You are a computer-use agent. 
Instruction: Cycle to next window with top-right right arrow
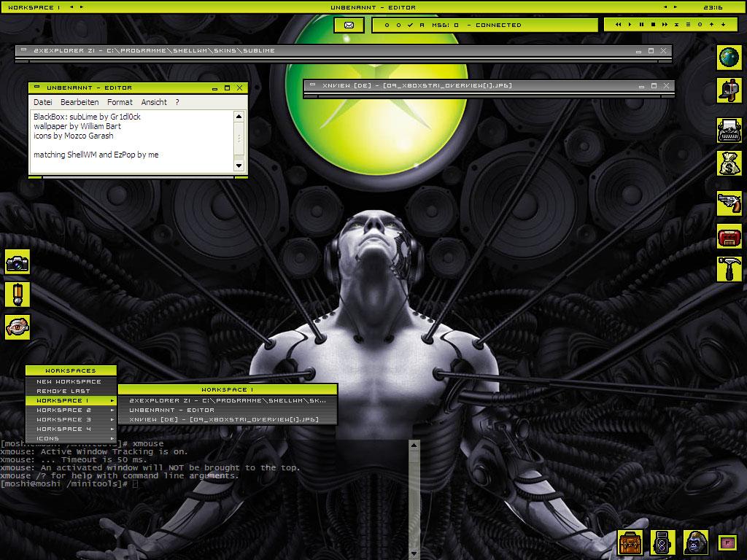pyautogui.click(x=676, y=7)
